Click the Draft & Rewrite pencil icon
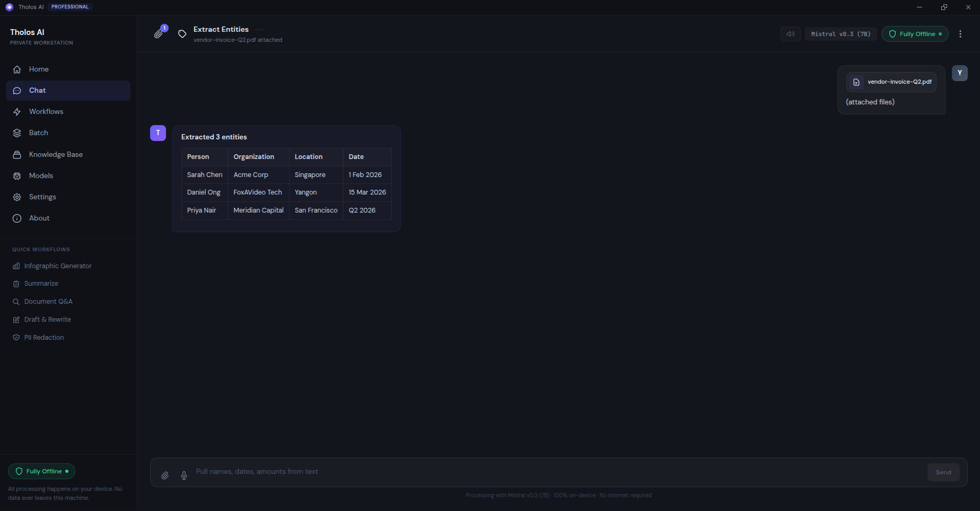980x511 pixels. [16, 320]
